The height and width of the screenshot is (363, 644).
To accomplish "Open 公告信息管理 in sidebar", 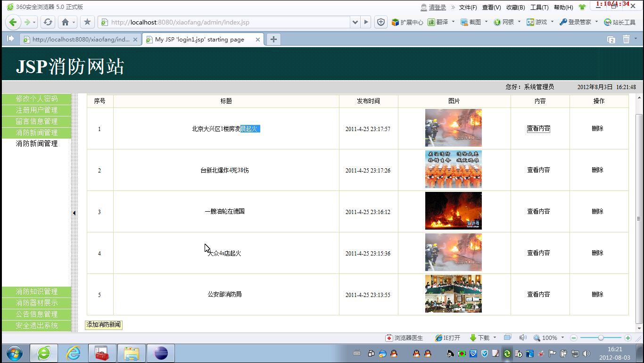I will pyautogui.click(x=37, y=314).
